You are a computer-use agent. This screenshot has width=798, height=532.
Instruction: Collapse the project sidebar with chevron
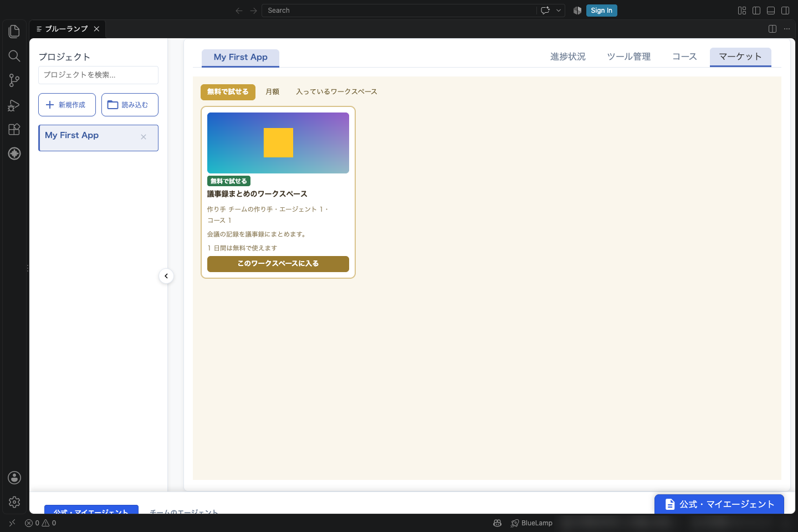166,276
